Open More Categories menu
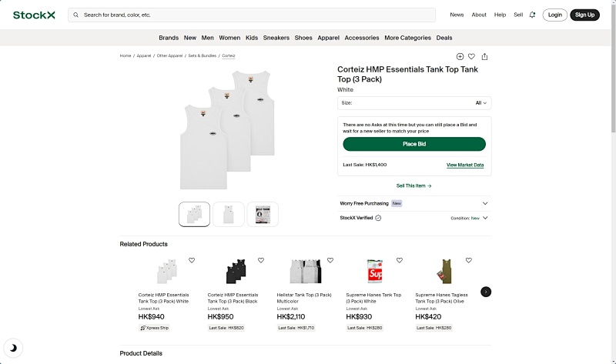Viewport: 616px width, 364px height. coord(407,38)
